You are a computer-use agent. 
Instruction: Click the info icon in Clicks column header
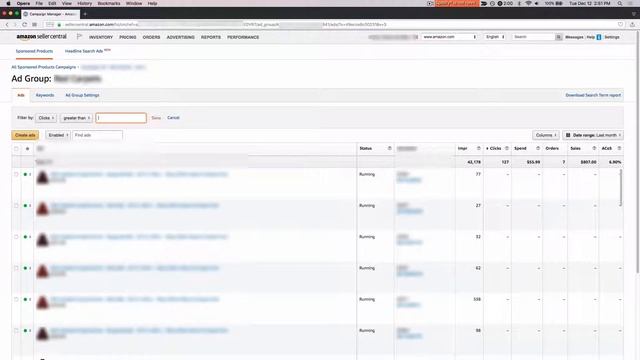[507, 148]
